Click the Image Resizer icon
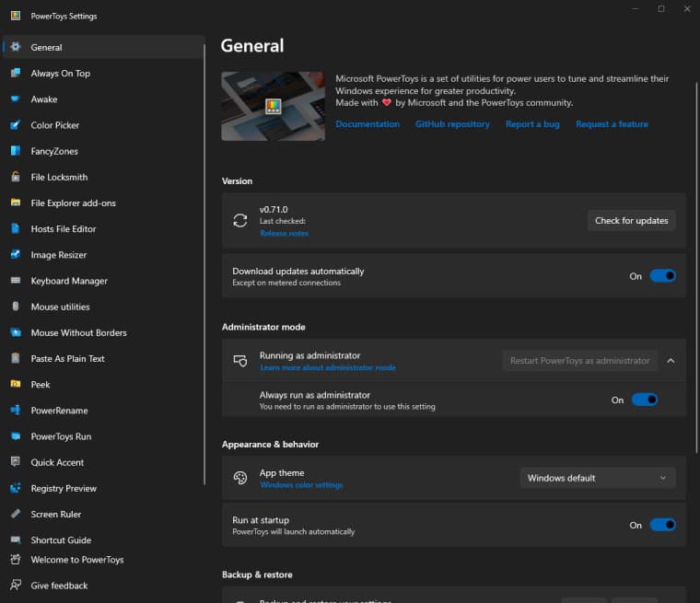The width and height of the screenshot is (700, 603). tap(16, 255)
